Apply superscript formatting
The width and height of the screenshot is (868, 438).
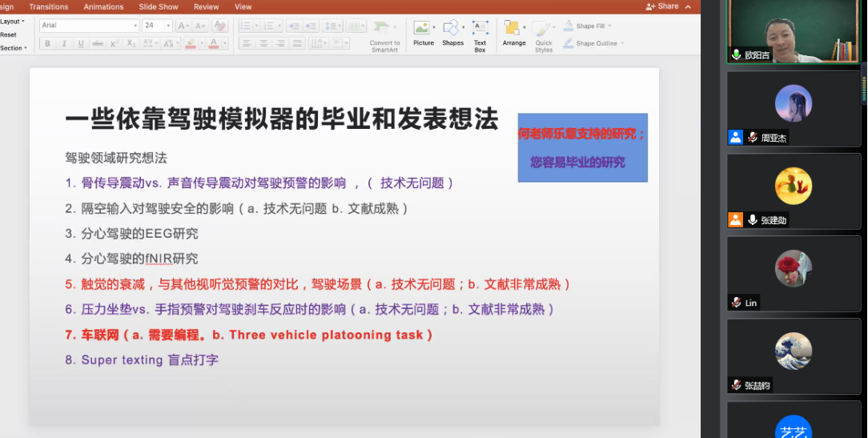coord(115,43)
